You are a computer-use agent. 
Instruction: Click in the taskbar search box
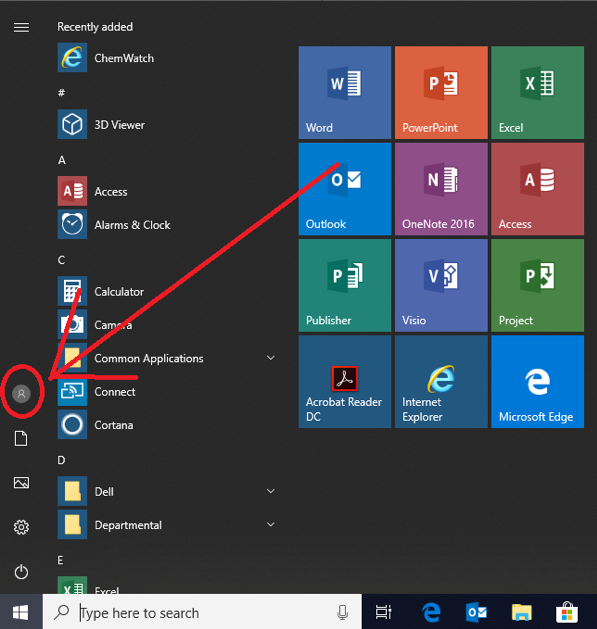(202, 612)
